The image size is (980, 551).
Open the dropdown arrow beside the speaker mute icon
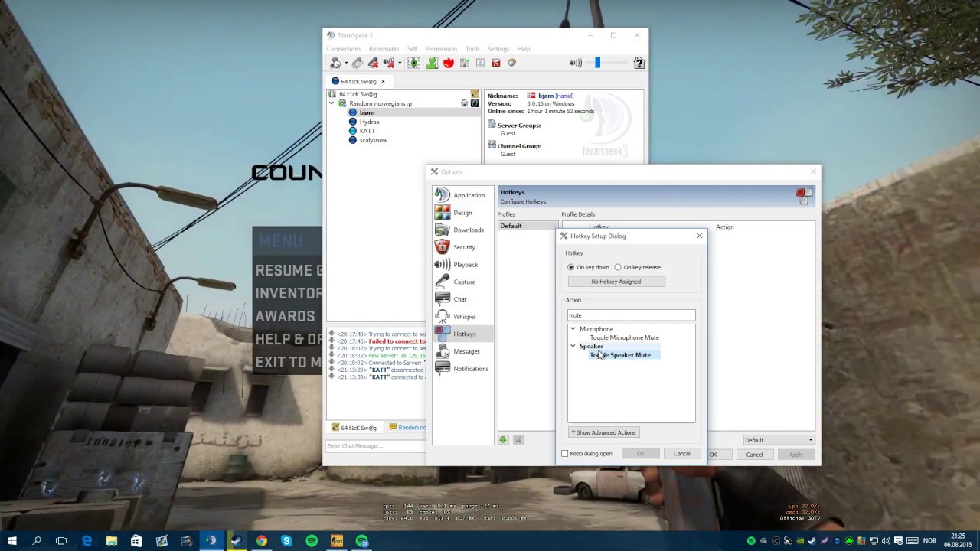pos(399,64)
